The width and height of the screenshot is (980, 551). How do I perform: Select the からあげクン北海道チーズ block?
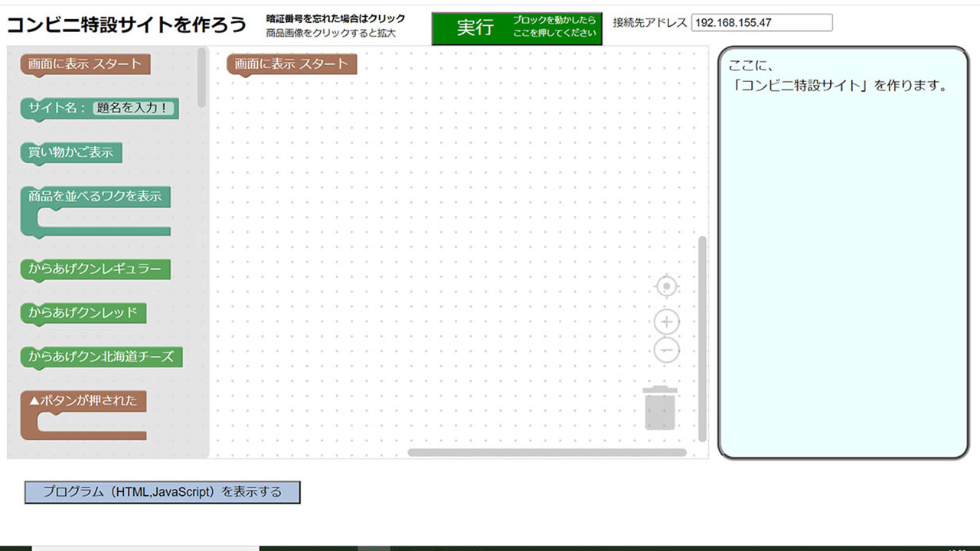tap(102, 357)
